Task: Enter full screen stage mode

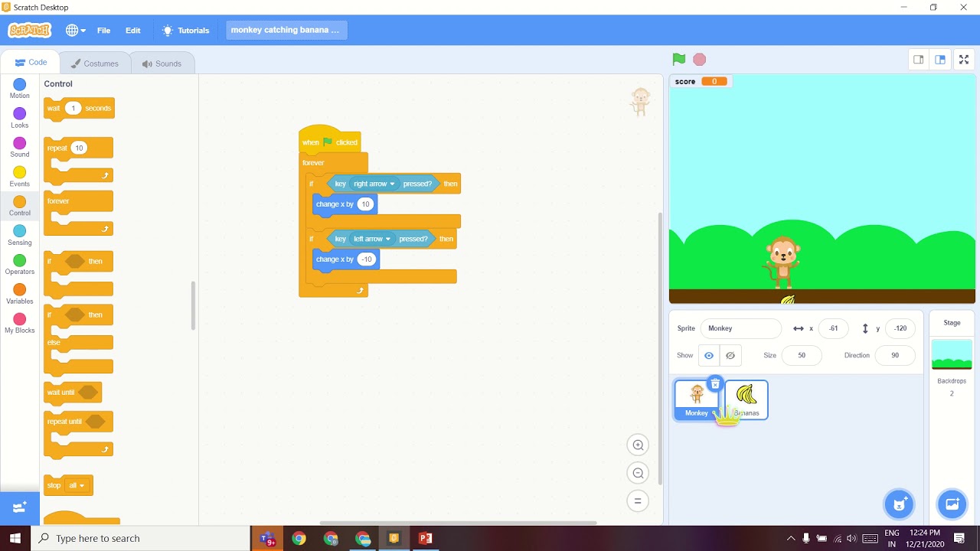Action: coord(964,60)
